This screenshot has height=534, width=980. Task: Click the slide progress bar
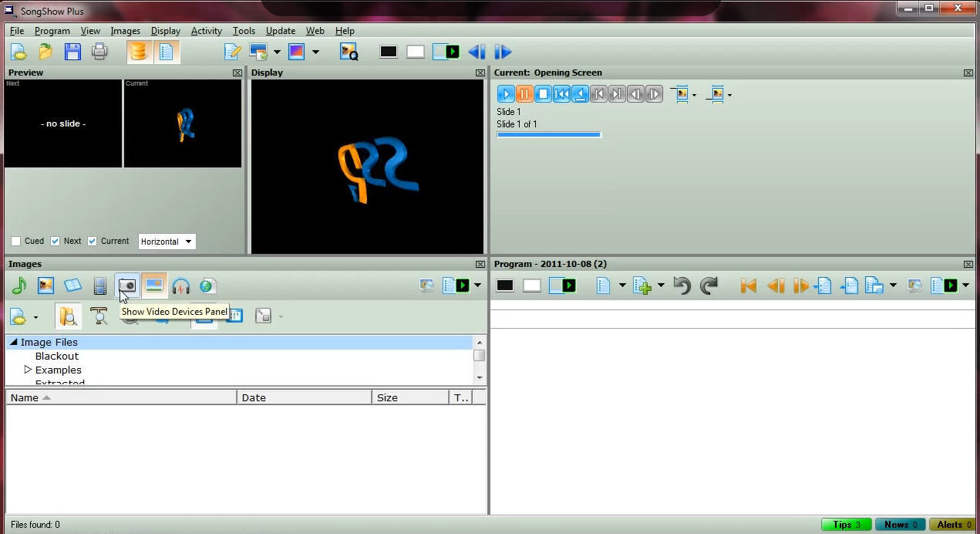click(x=549, y=135)
